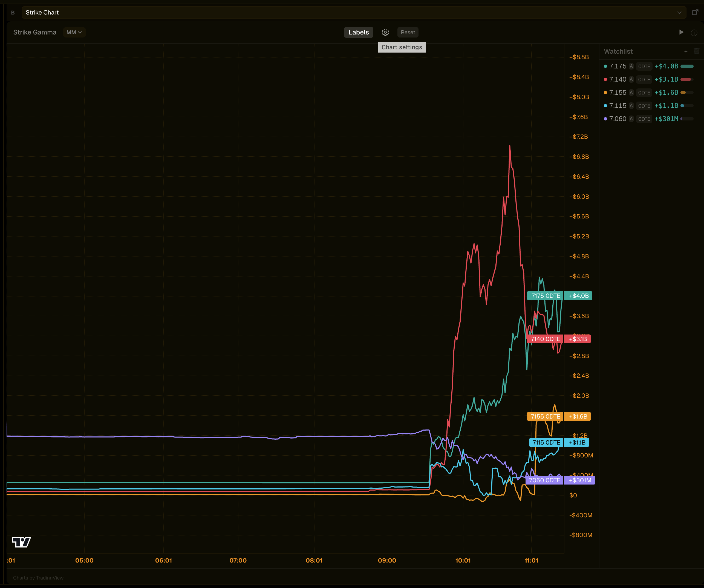The width and height of the screenshot is (704, 588).
Task: Click the 7115 0DTE chart label
Action: (546, 443)
